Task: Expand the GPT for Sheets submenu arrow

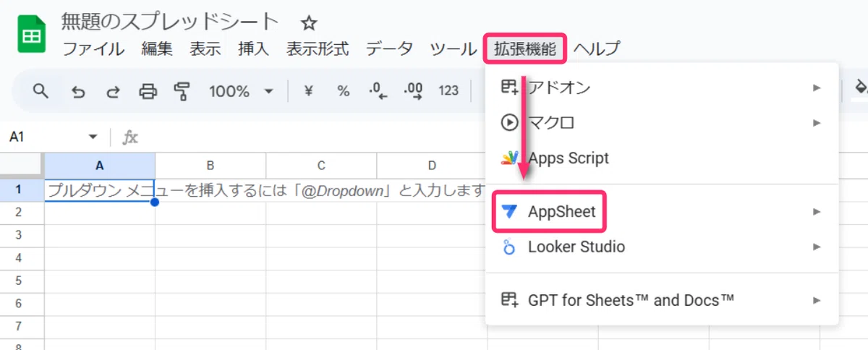Action: pos(817,299)
